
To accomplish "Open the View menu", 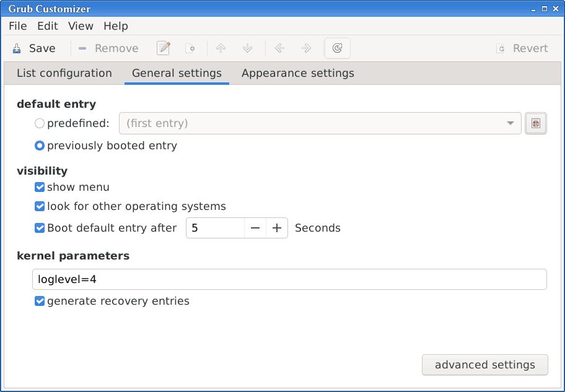I will tap(81, 26).
